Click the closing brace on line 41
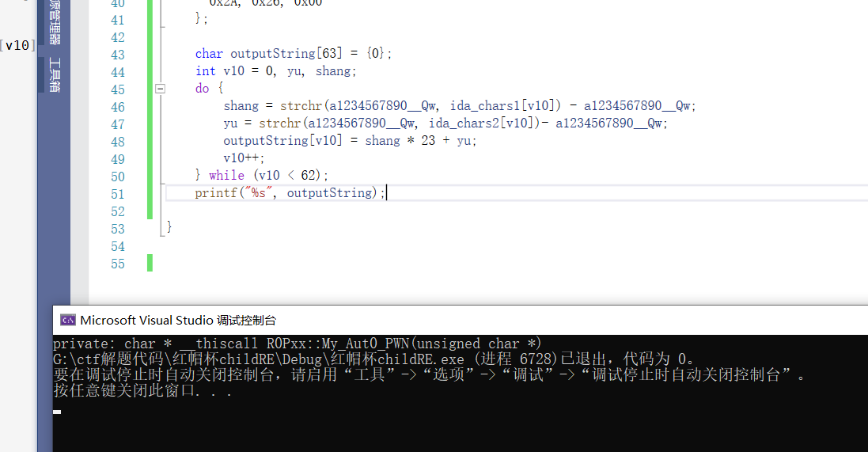This screenshot has width=868, height=452. pos(202,19)
